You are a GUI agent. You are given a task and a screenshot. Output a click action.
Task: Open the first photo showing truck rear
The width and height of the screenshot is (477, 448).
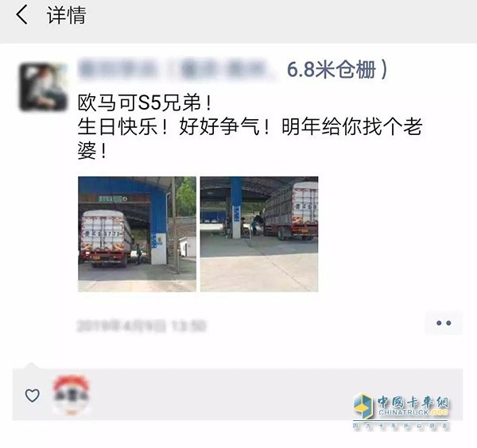coord(138,234)
